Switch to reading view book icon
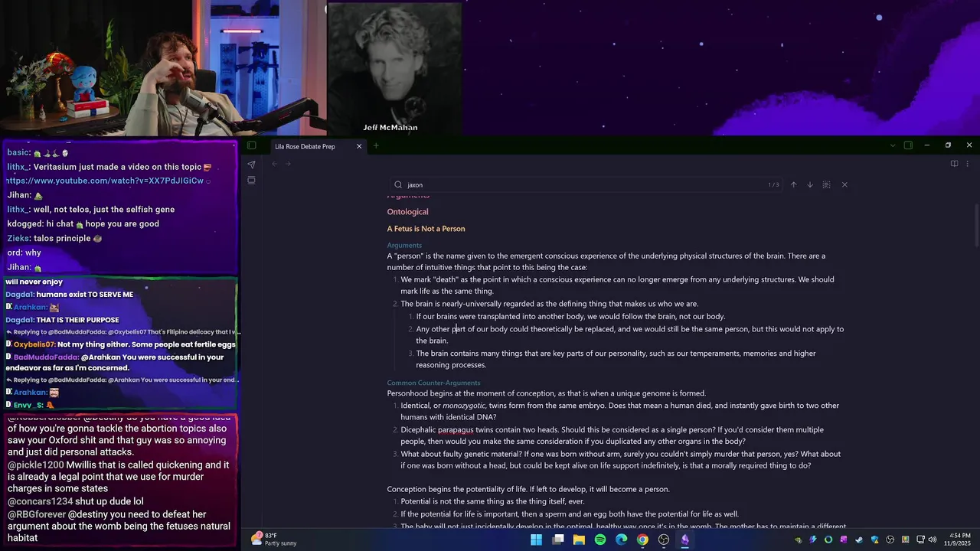Screen dimensions: 980x551 pyautogui.click(x=954, y=164)
